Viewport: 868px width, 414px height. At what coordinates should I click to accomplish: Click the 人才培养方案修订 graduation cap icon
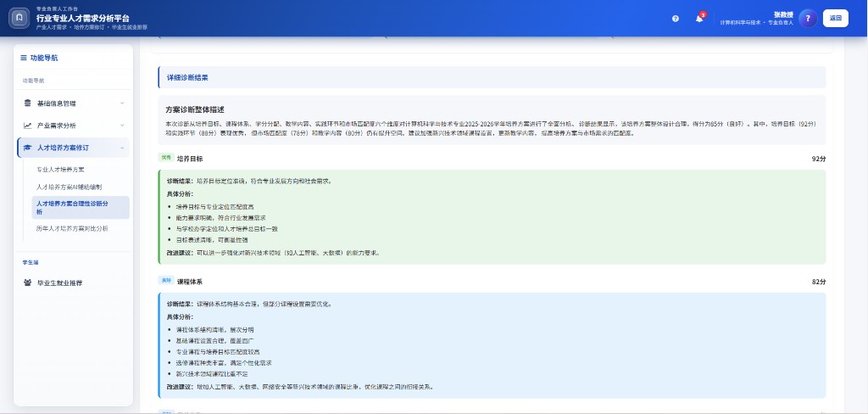[x=28, y=148]
